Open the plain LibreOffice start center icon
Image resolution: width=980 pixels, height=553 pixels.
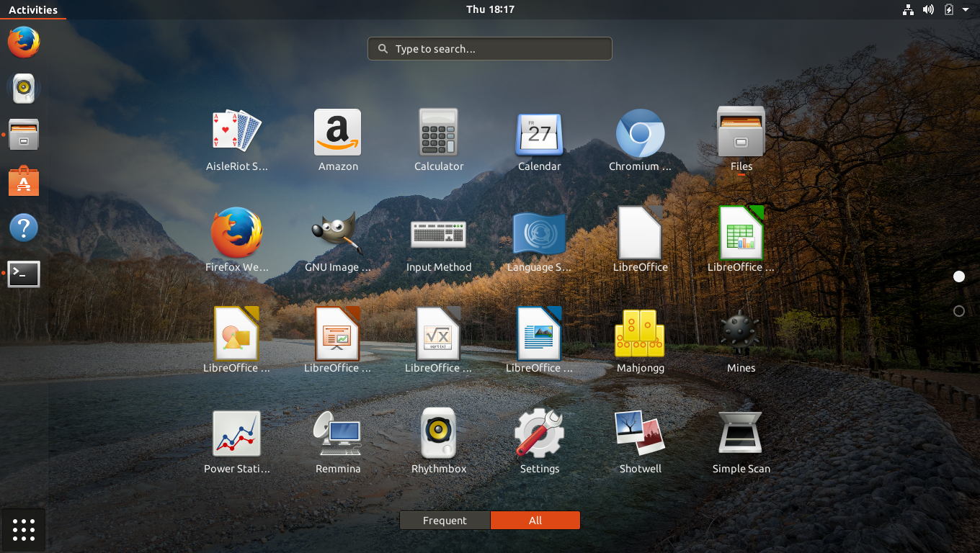click(640, 233)
